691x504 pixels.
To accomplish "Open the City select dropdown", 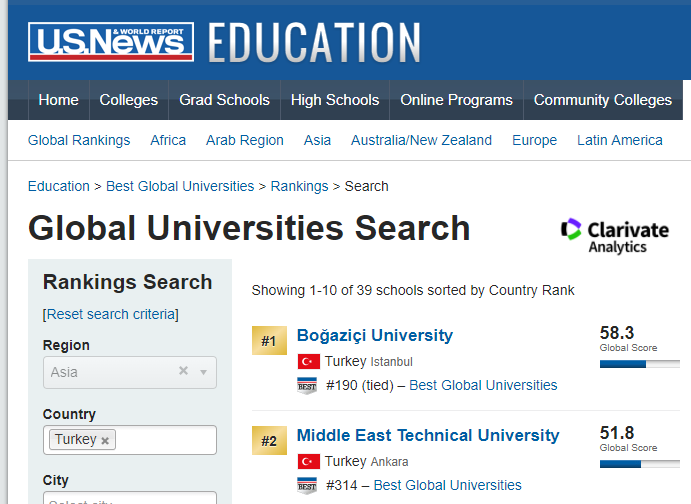I will [x=129, y=498].
